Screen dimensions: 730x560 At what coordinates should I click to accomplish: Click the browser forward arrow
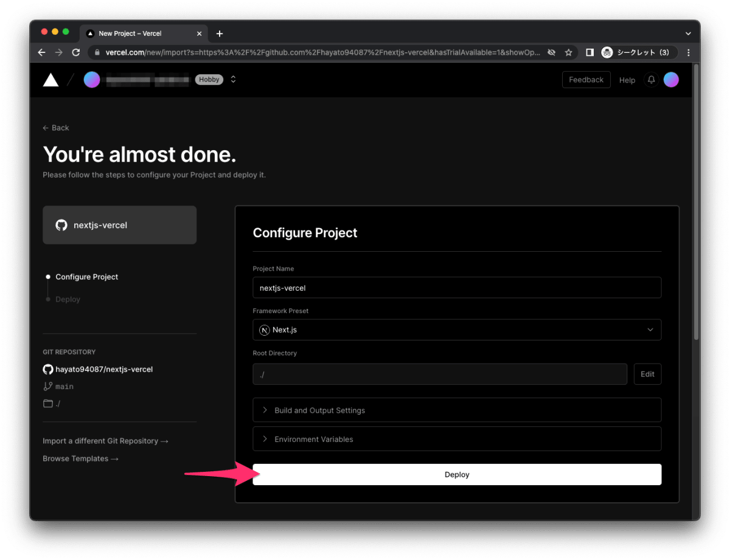58,52
